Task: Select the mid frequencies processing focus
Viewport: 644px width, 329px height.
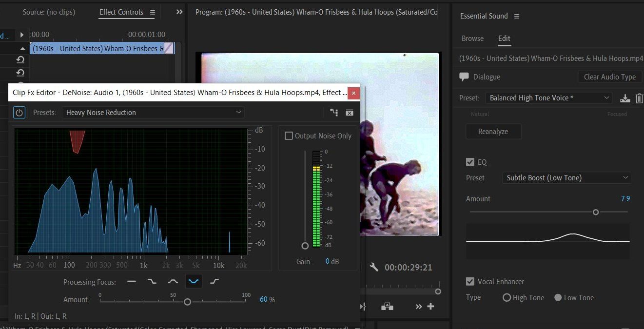Action: pos(173,281)
